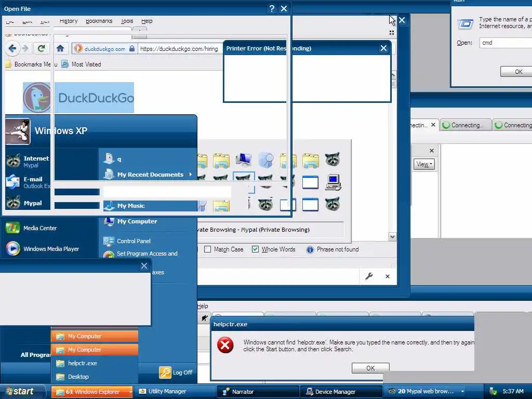
Task: Expand All Programs in Start menu
Action: (35, 354)
